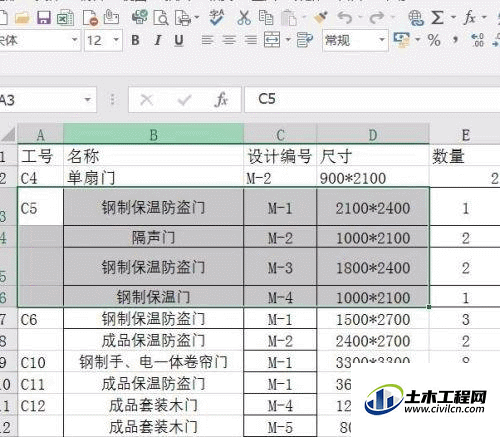The image size is (500, 437).
Task: Run the spell check icon
Action: [x=217, y=17]
